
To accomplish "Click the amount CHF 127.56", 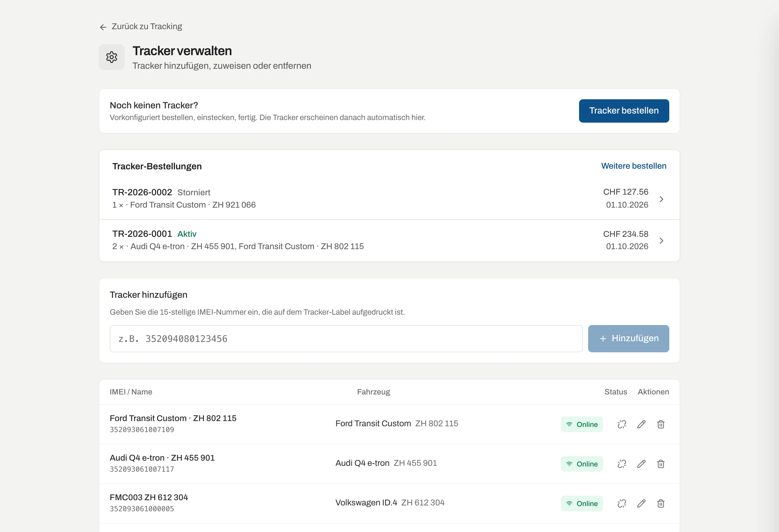I will click(625, 192).
